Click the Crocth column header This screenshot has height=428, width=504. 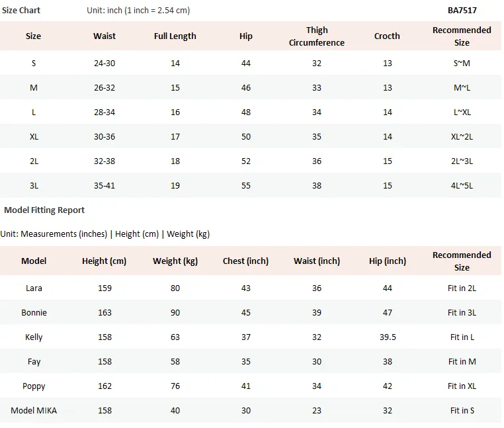[x=387, y=36]
